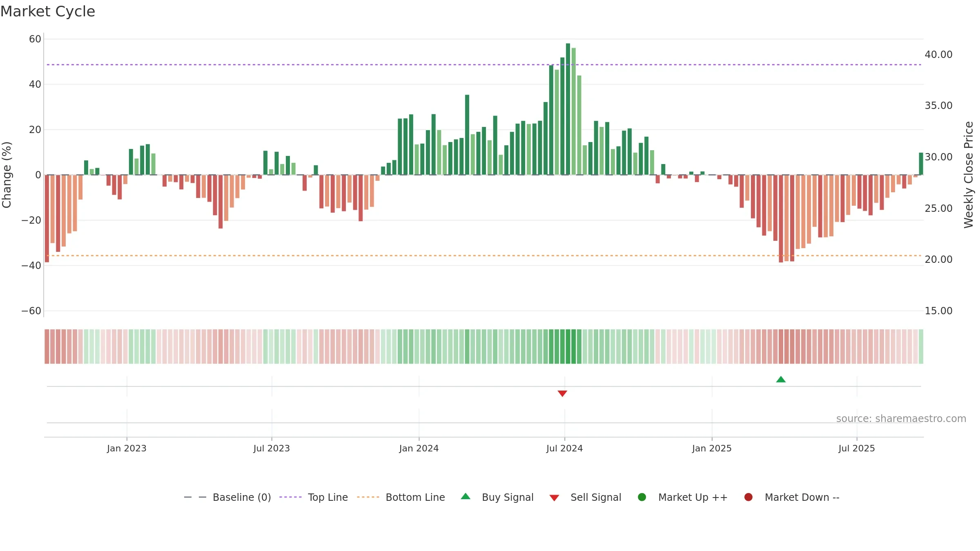
Task: Click the Change (%) axis title
Action: click(x=7, y=175)
